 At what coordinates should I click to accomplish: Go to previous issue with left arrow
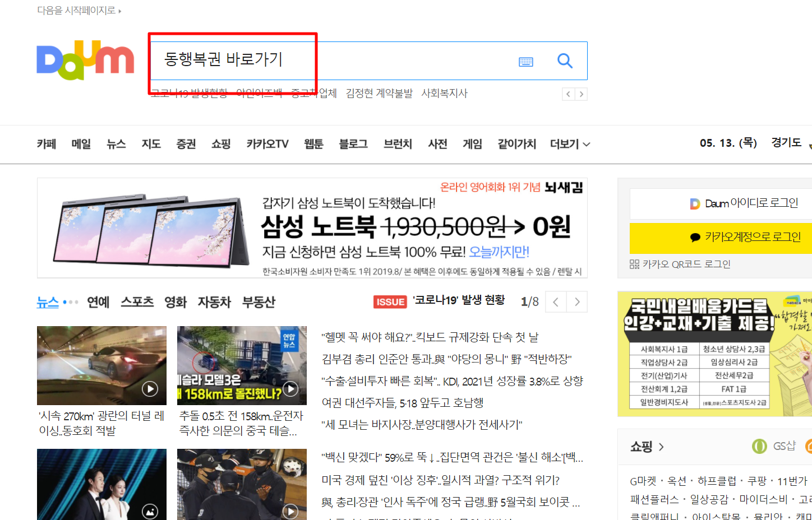point(556,302)
